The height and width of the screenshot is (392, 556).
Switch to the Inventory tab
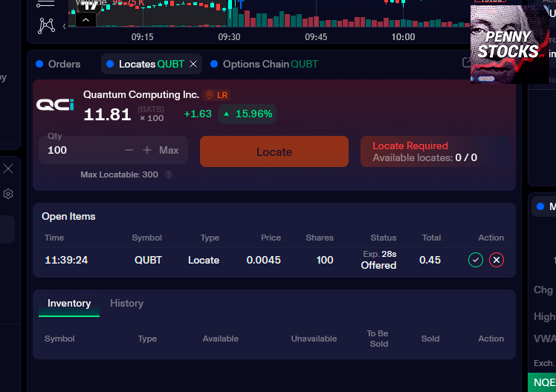(69, 304)
